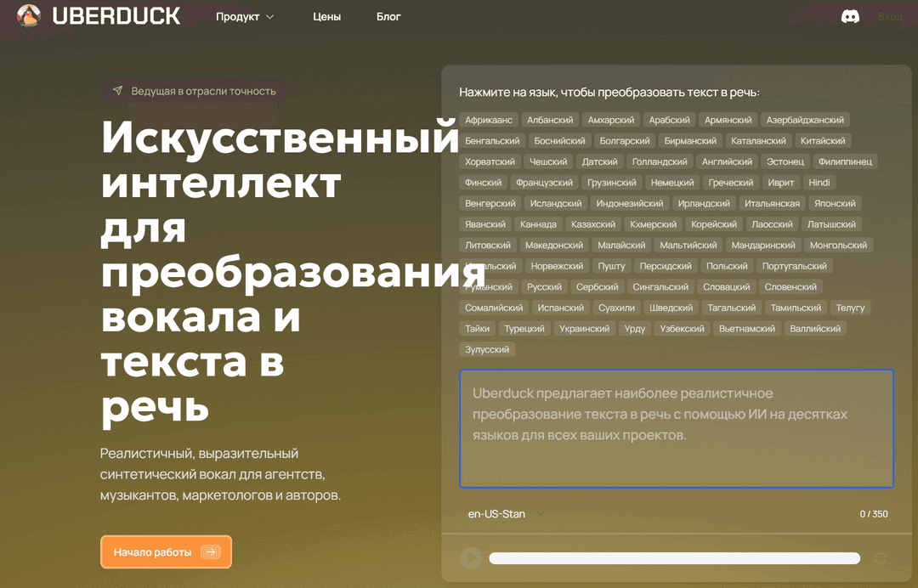This screenshot has width=918, height=588.
Task: Select the Сербский language
Action: coord(597,286)
